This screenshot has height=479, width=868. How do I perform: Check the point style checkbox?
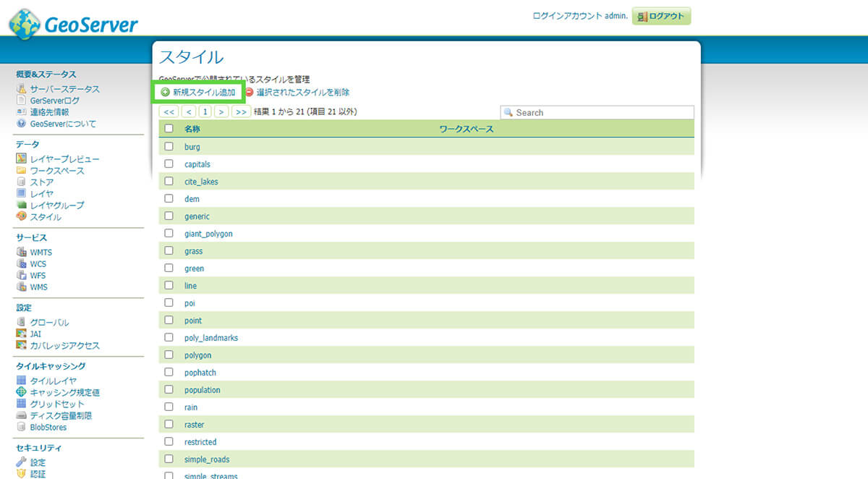pos(169,320)
